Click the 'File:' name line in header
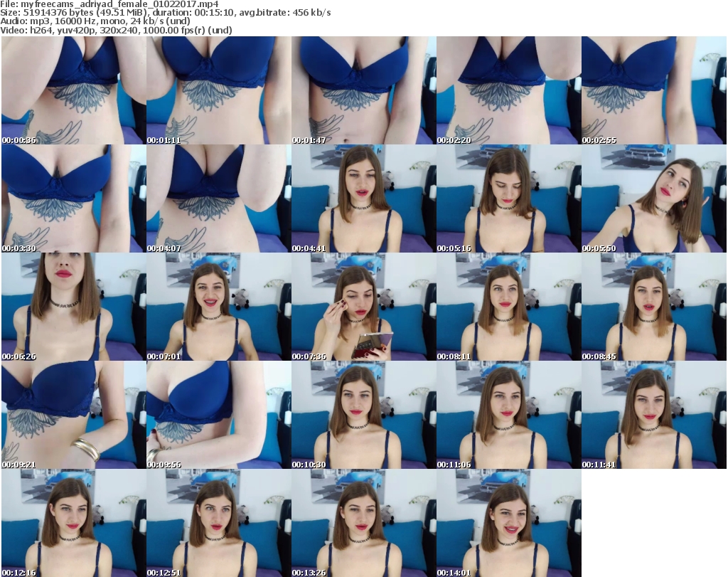The width and height of the screenshot is (728, 577). pos(109,4)
